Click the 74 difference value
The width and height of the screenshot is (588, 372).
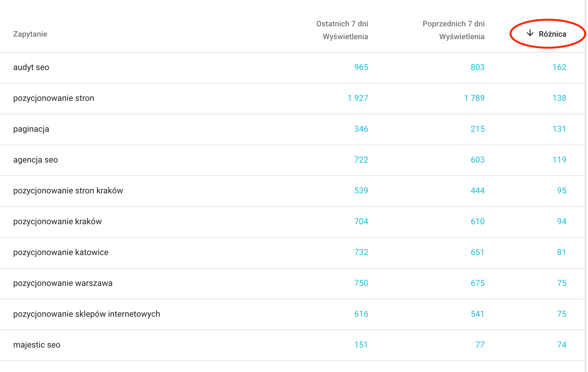pos(562,345)
